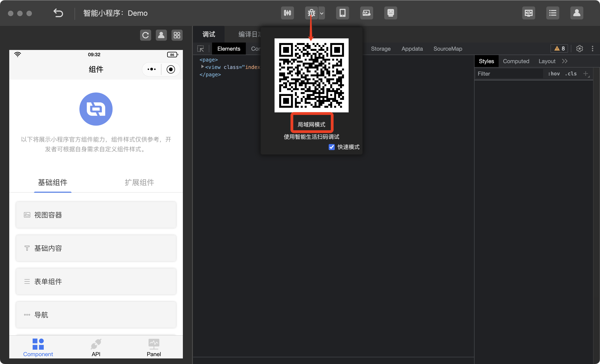Show more style panes with double chevron
Screen dimensions: 600x364
pos(565,61)
